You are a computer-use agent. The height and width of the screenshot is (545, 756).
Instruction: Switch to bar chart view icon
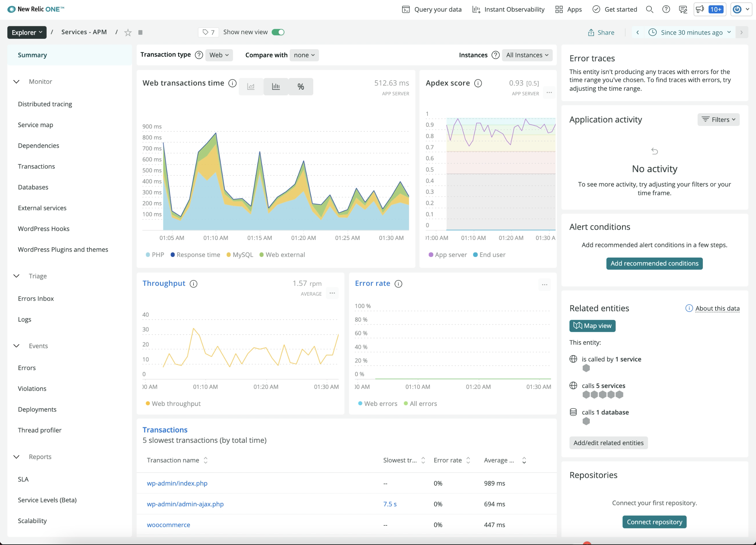[276, 87]
